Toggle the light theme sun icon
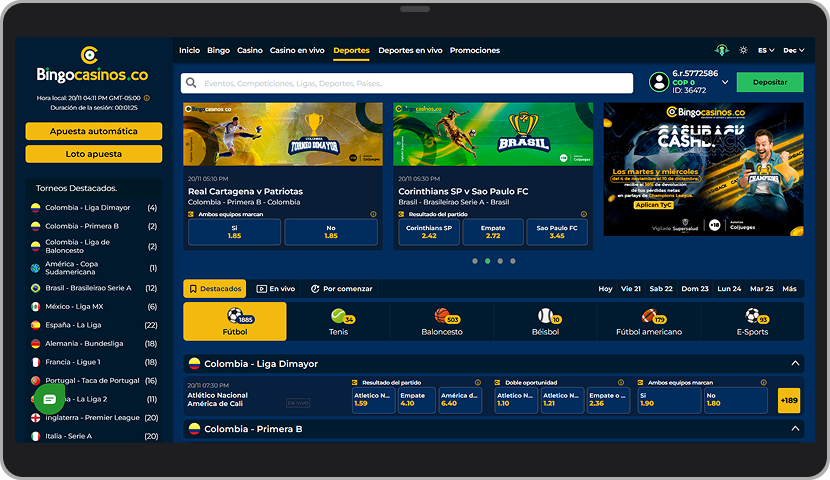The width and height of the screenshot is (830, 480). pos(743,50)
